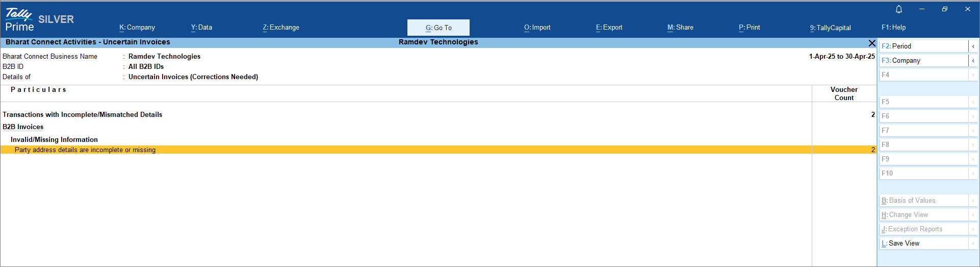Viewport: 980px width, 267px height.
Task: Open the O: Import menu
Action: pos(537,28)
